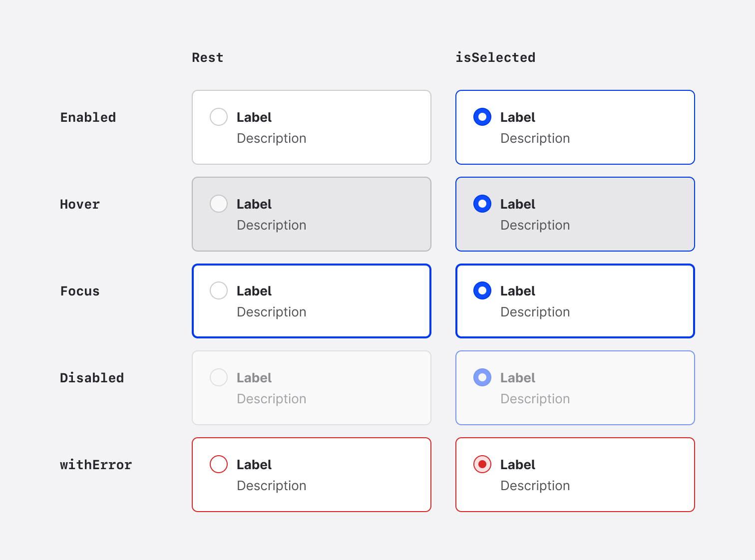Image resolution: width=755 pixels, height=560 pixels.
Task: Click the faded unselected radio in Disabled row
Action: click(219, 377)
